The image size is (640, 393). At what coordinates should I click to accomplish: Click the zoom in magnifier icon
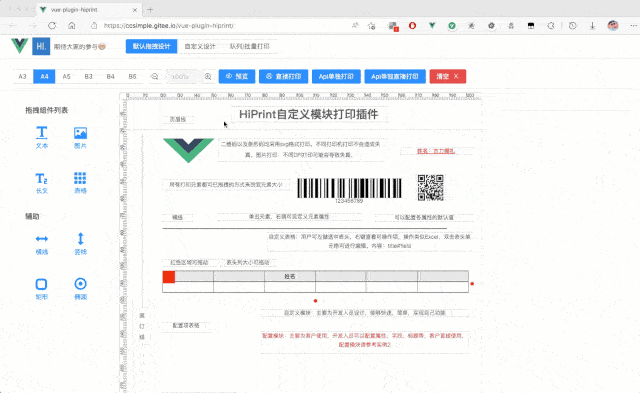tap(208, 76)
